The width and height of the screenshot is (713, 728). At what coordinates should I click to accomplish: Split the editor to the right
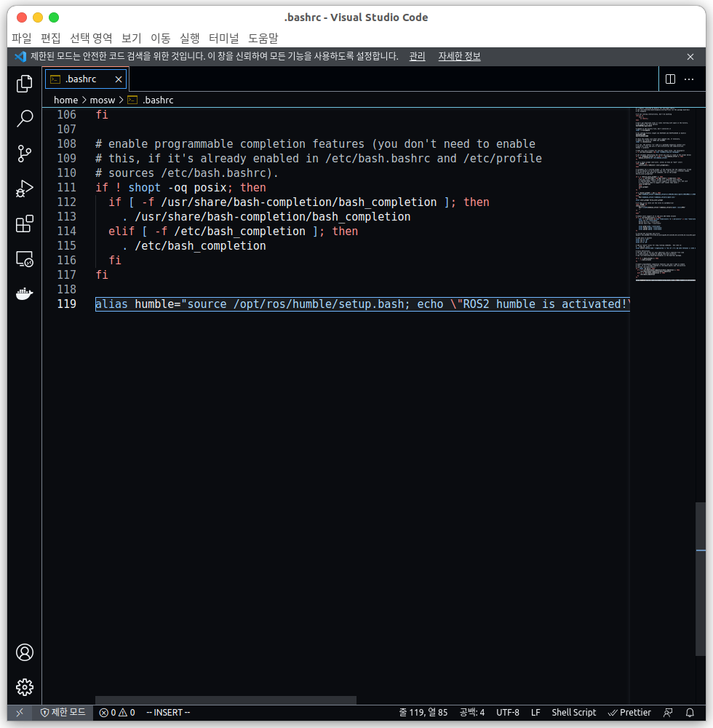tap(670, 79)
